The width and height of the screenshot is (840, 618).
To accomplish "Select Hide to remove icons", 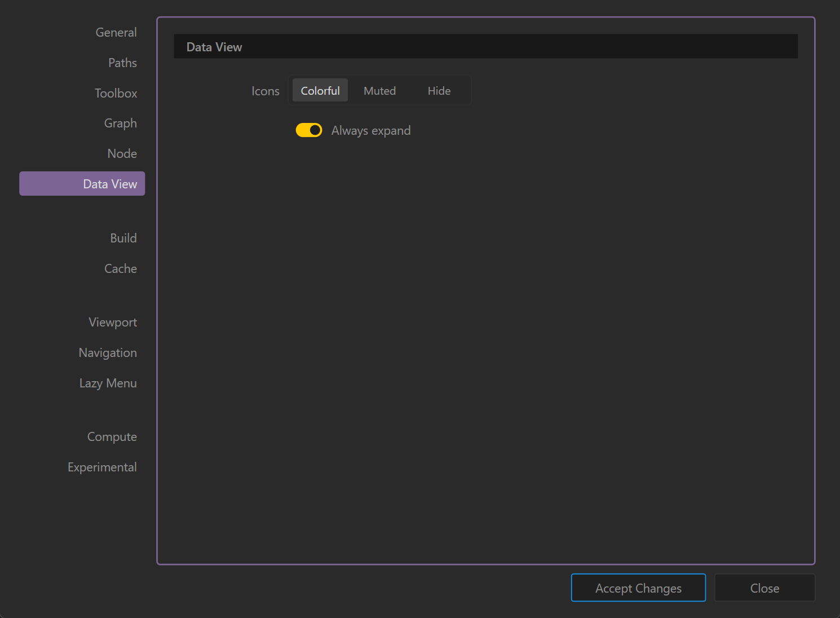I will [439, 91].
